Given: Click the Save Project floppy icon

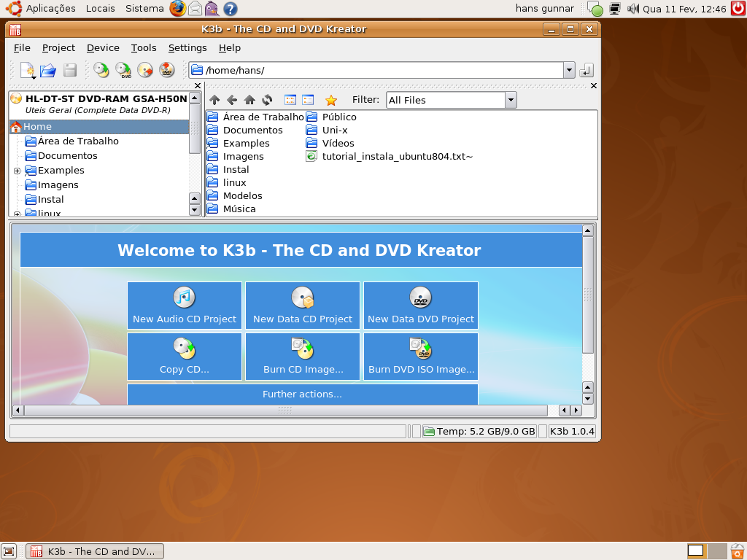Looking at the screenshot, I should coord(69,71).
